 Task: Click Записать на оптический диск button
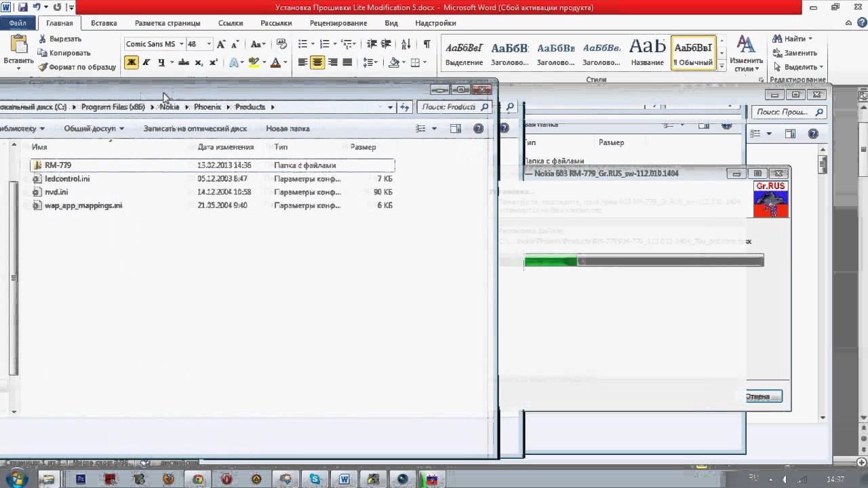coord(195,128)
